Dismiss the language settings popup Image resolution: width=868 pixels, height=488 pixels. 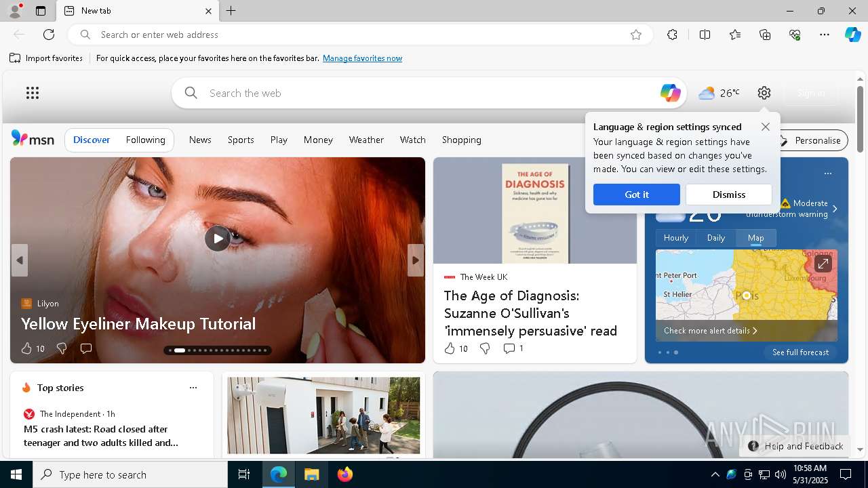point(729,195)
